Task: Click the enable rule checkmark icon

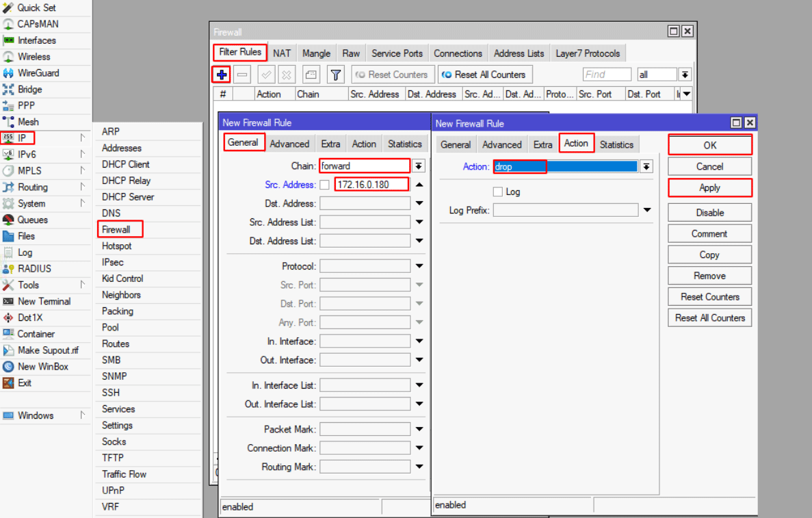Action: 266,75
